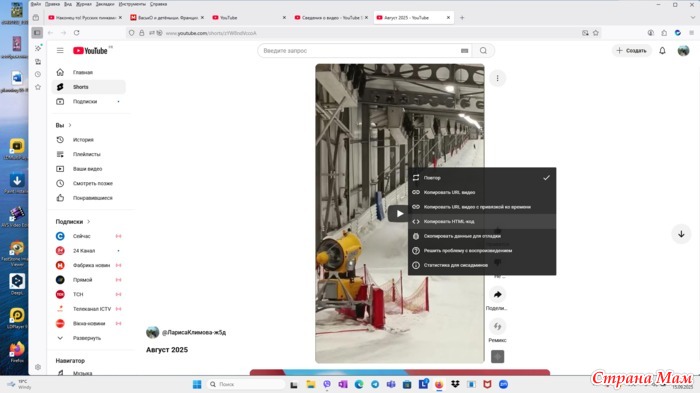The height and width of the screenshot is (393, 700).
Task: Open Dropbox from the taskbar
Action: [x=455, y=385]
